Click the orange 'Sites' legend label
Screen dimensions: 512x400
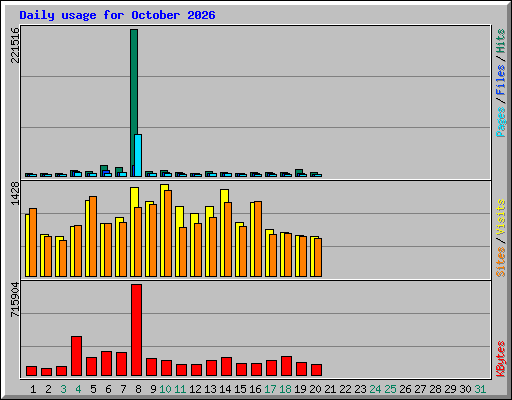(x=501, y=262)
